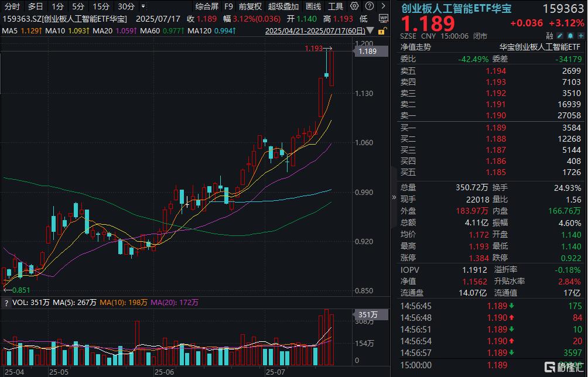The height and width of the screenshot is (377, 588).
Task: Click the volume MA(5): 267万 label
Action: pos(74,303)
